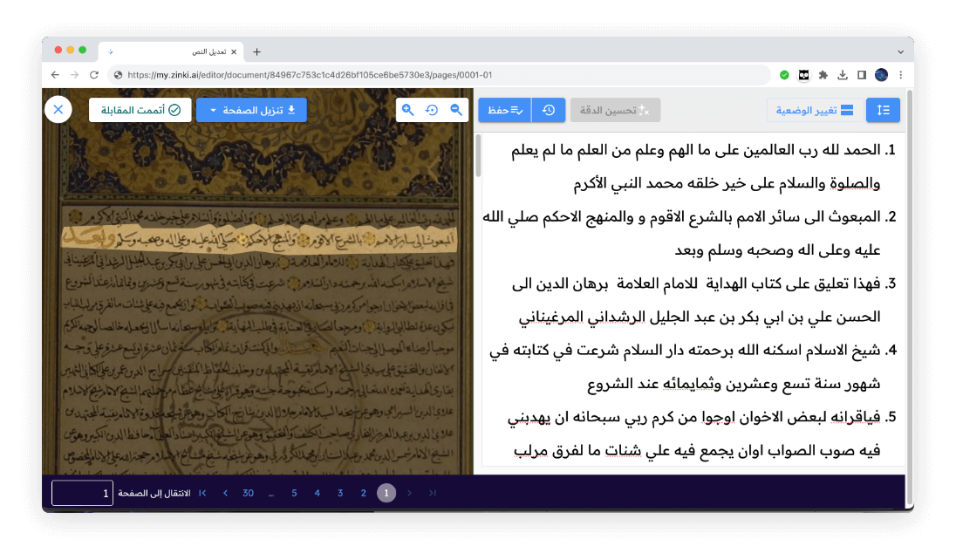Open the browser tab list chevron

(900, 51)
